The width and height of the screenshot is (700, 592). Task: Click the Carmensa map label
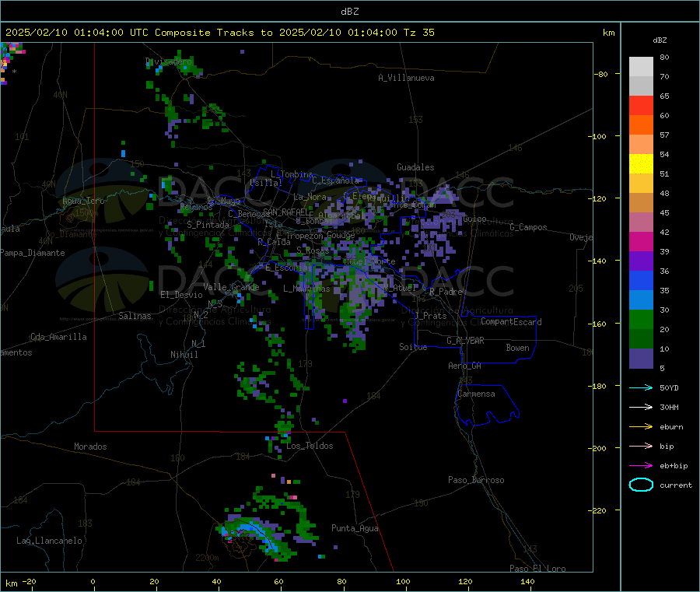(x=476, y=394)
